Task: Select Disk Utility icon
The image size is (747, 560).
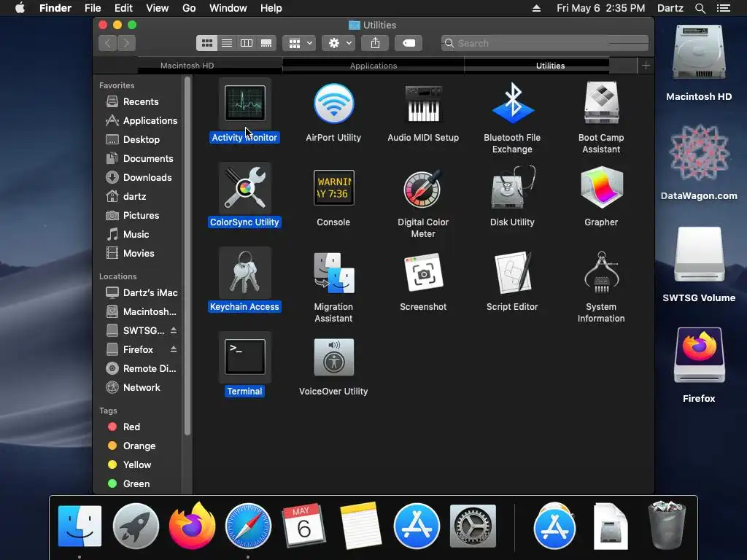Action: click(512, 187)
